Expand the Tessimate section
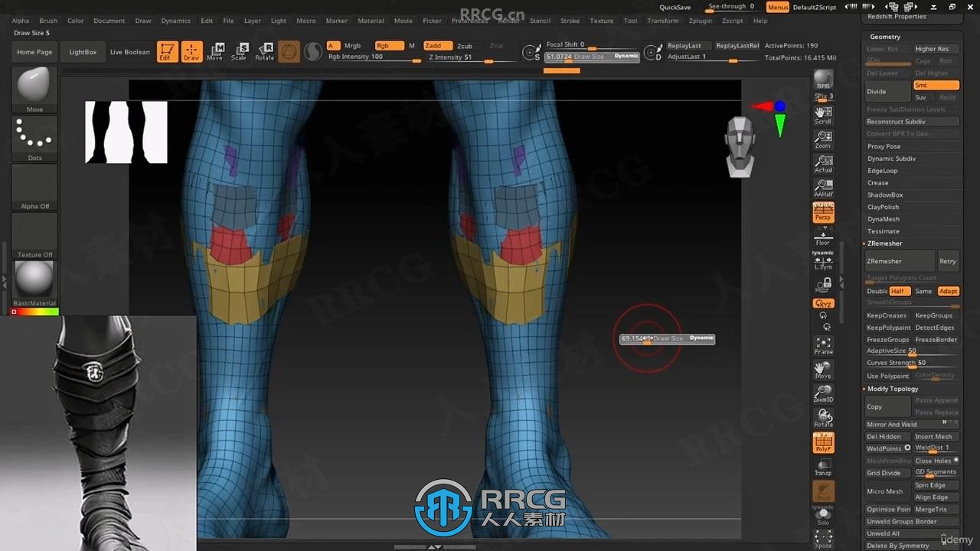The height and width of the screenshot is (551, 980). point(884,231)
